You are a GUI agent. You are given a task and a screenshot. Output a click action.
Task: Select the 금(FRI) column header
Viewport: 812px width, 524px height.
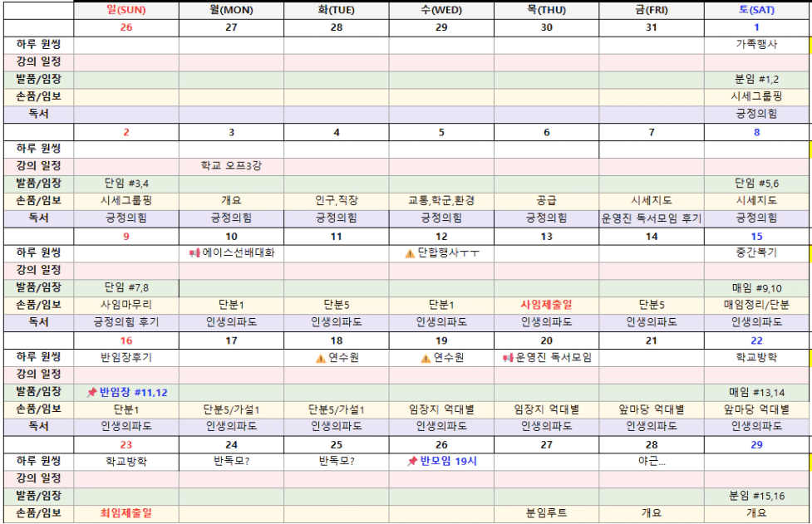652,10
